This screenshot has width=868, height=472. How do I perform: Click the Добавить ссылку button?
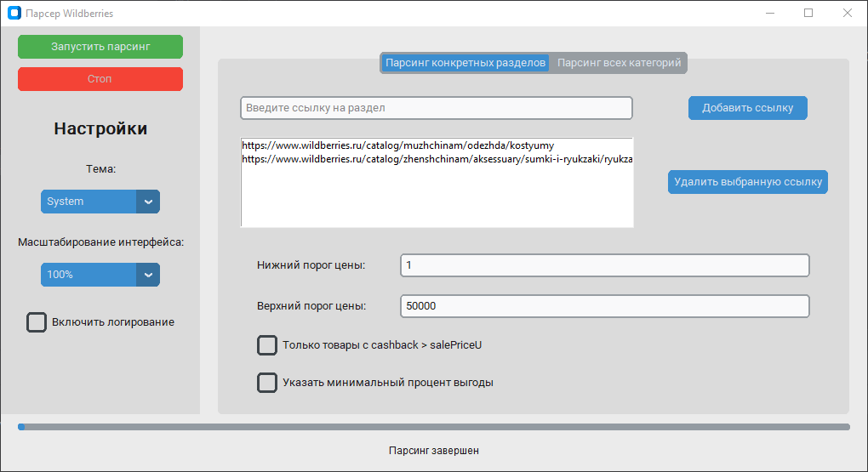[x=747, y=108]
